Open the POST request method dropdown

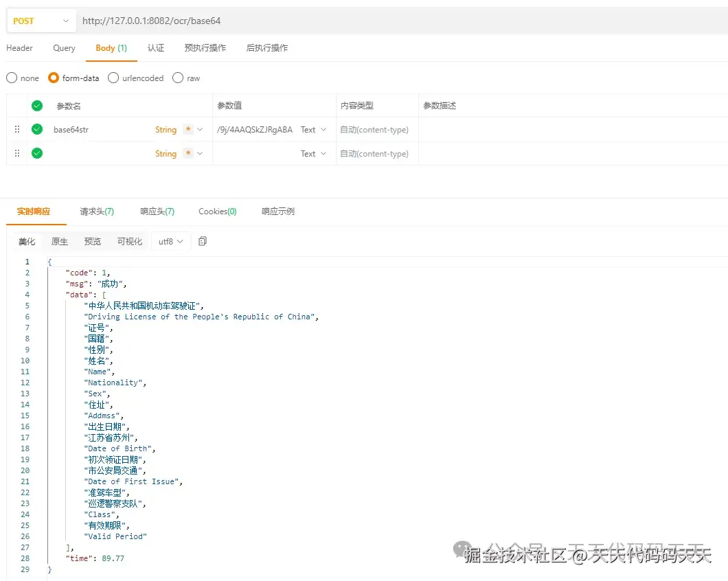(40, 21)
